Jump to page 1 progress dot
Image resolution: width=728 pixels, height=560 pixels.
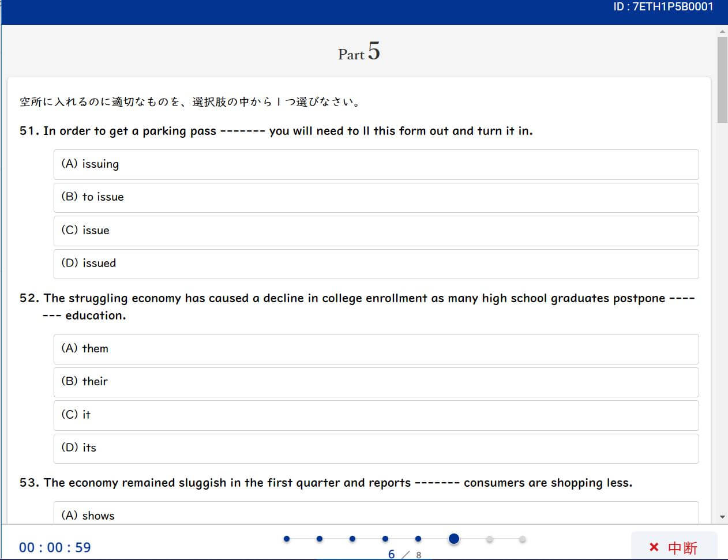coord(287,539)
